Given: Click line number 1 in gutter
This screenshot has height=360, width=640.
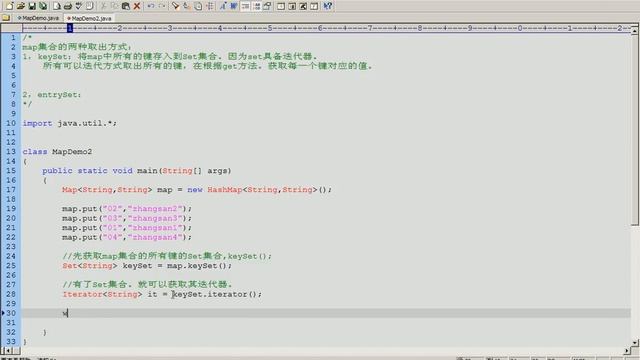Looking at the screenshot, I should tap(13, 38).
